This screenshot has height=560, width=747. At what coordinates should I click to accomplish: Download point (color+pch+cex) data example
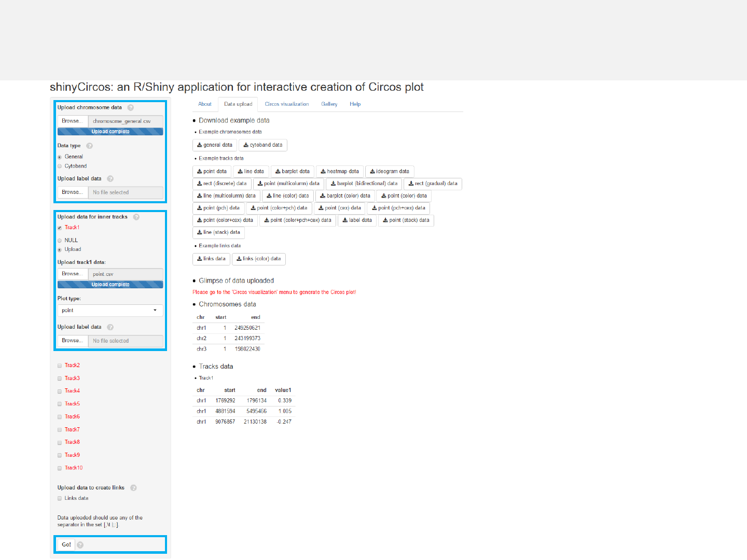(298, 220)
